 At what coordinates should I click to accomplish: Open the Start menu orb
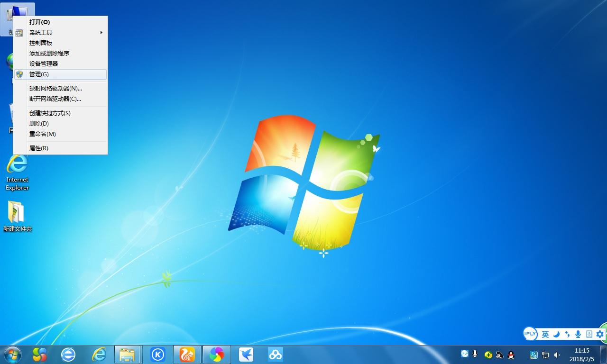point(13,354)
